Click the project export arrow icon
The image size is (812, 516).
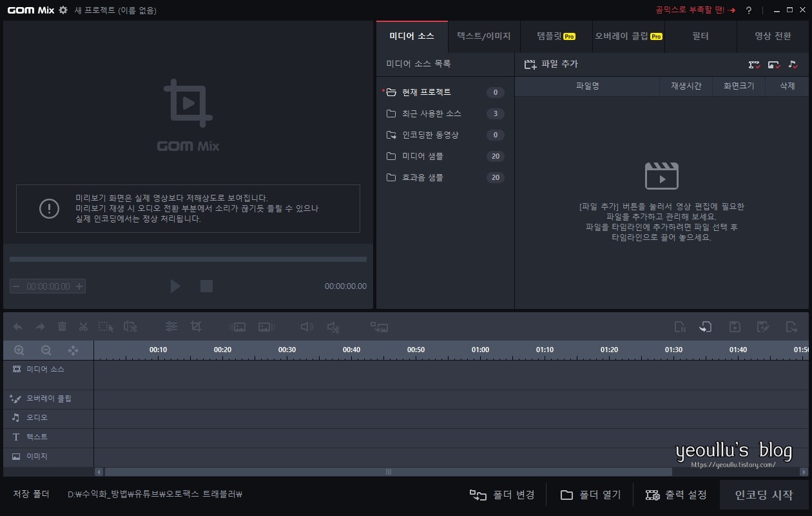792,327
